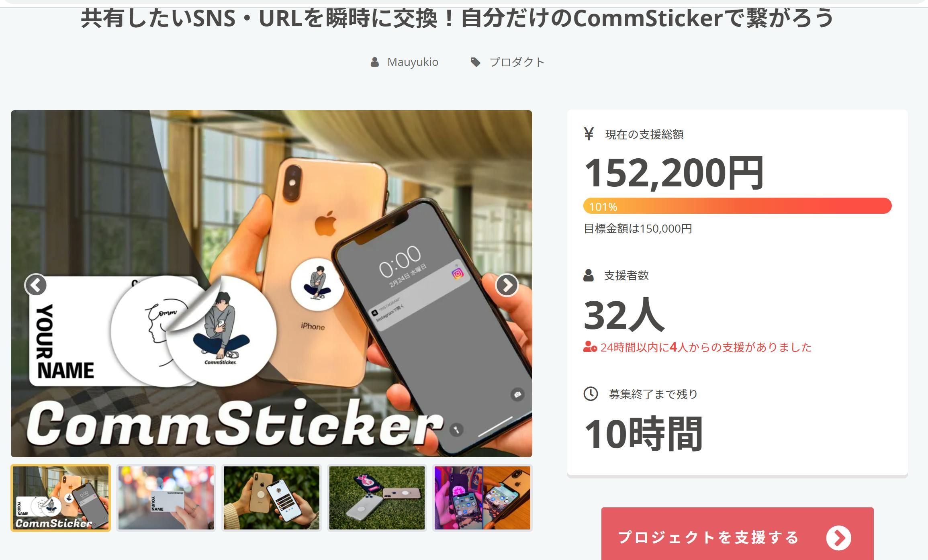This screenshot has width=928, height=560.
Task: Advance the carousel with the next arrow
Action: tap(507, 285)
